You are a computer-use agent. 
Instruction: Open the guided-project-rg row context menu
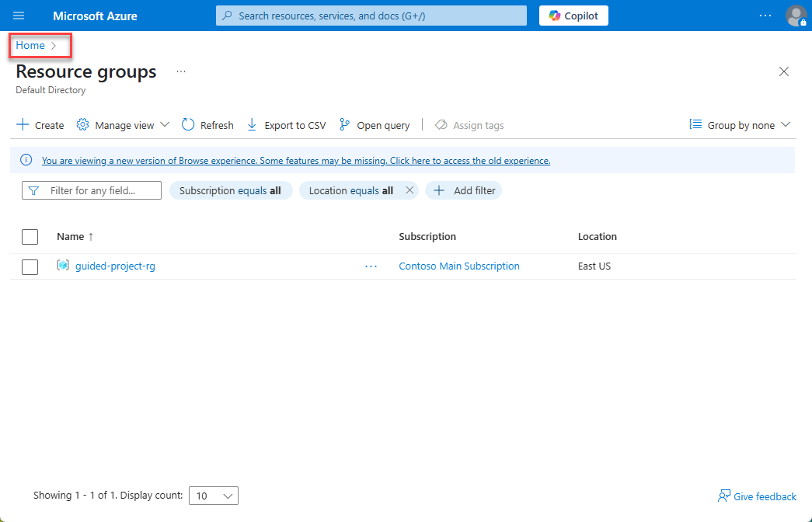pos(371,266)
